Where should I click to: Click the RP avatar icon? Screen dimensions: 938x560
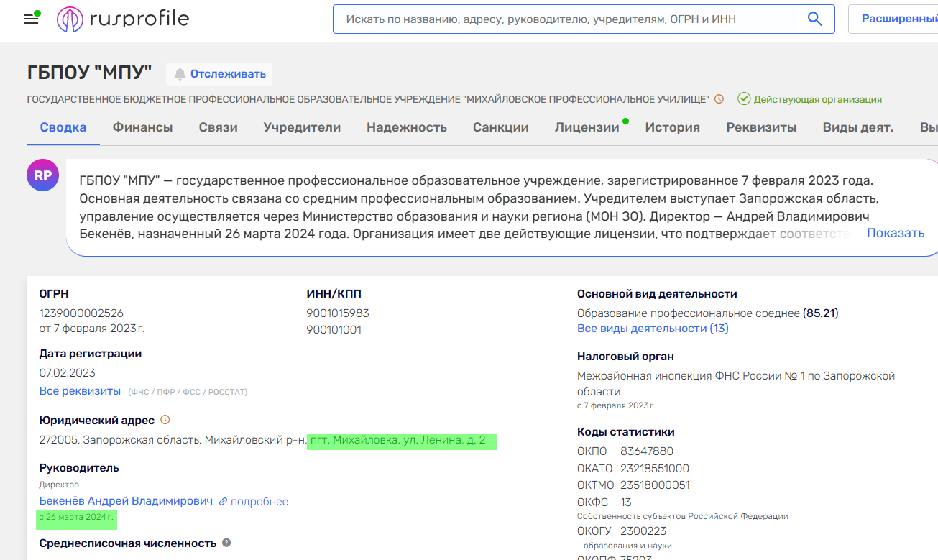[42, 175]
